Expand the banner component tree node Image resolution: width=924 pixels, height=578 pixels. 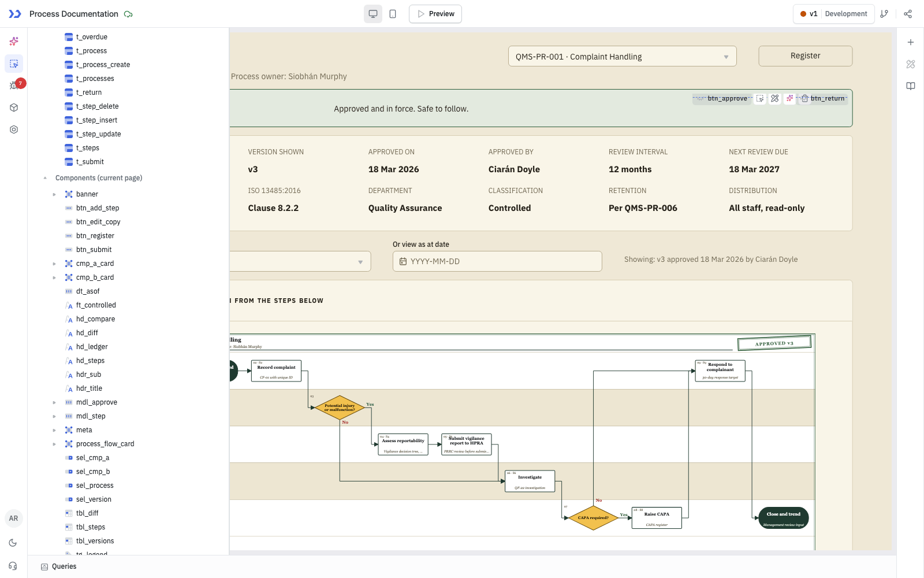pyautogui.click(x=54, y=194)
